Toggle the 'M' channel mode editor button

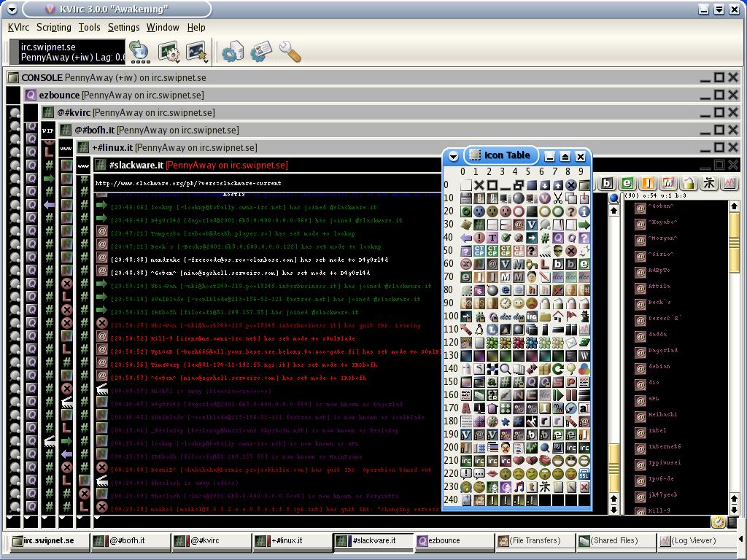click(x=668, y=183)
